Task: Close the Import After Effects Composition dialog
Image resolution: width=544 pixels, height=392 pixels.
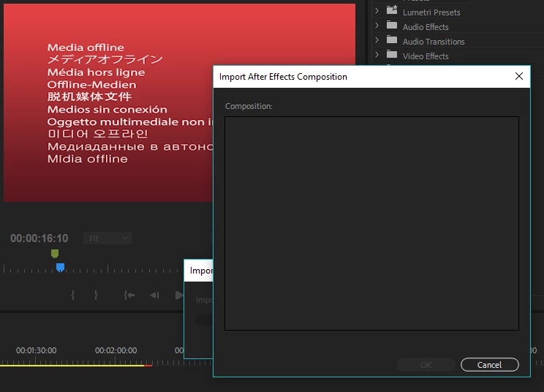Action: pos(519,76)
